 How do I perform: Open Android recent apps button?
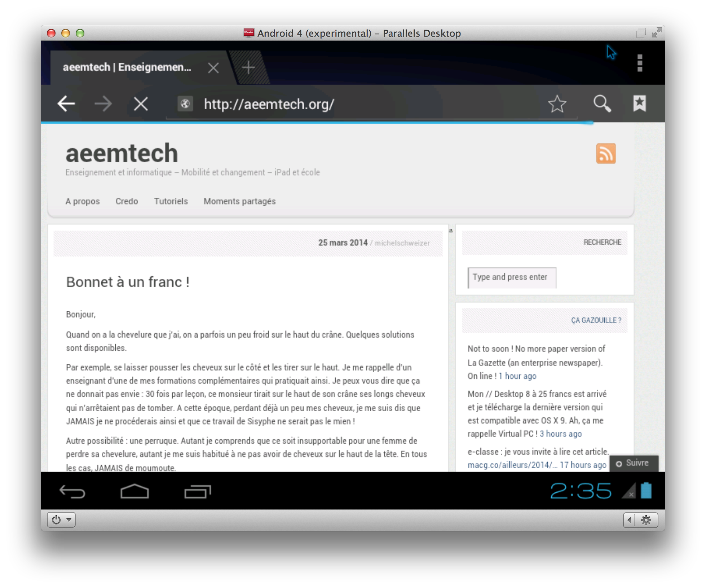pyautogui.click(x=198, y=491)
